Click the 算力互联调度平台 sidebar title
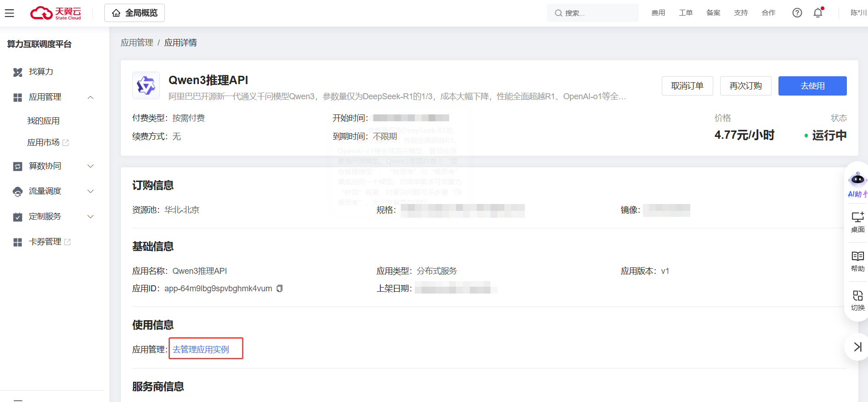 click(x=39, y=44)
